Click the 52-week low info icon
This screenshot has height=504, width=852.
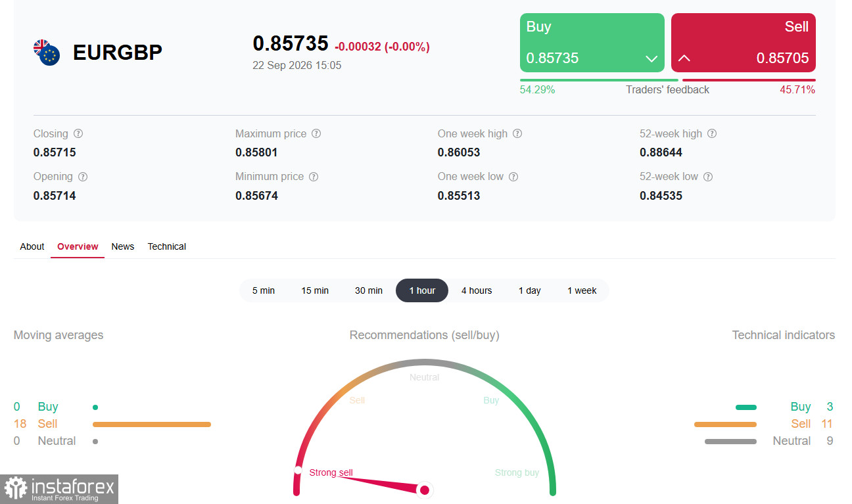coord(708,177)
